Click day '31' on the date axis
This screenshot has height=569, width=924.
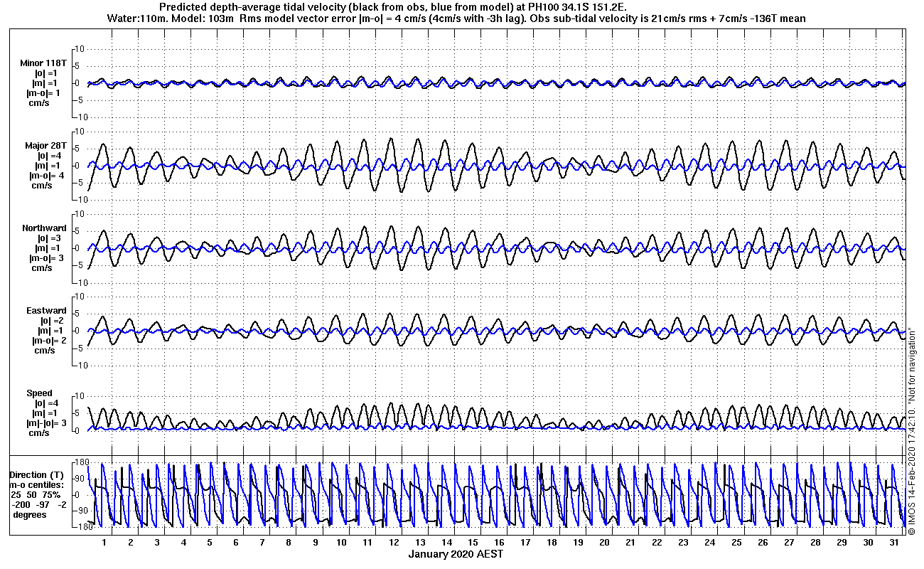[893, 542]
